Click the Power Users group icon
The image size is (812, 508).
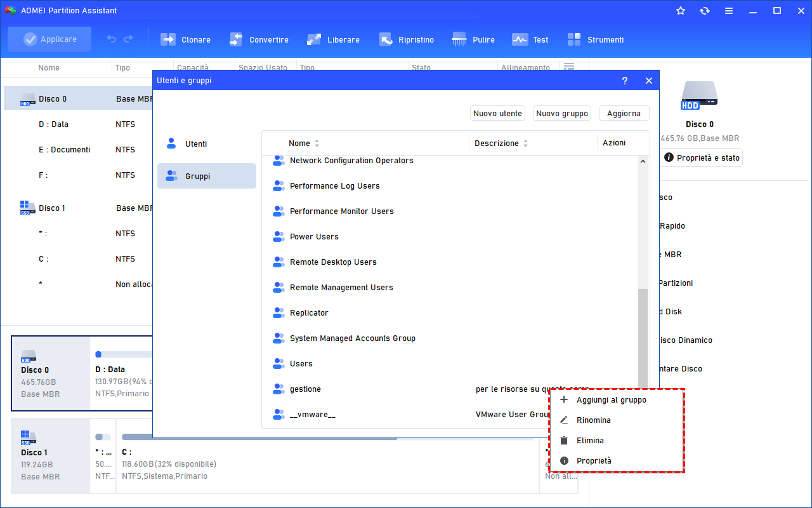tap(278, 237)
